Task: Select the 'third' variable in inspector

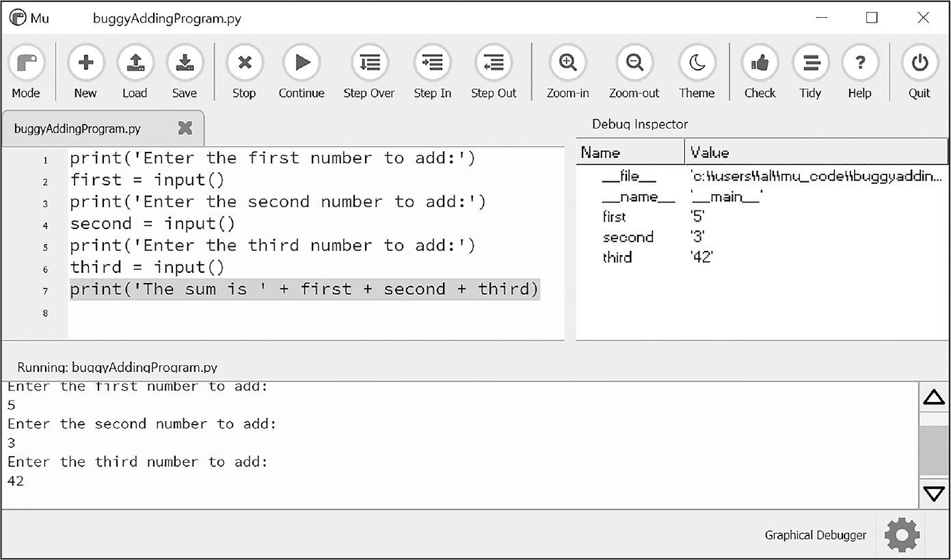Action: pyautogui.click(x=617, y=257)
